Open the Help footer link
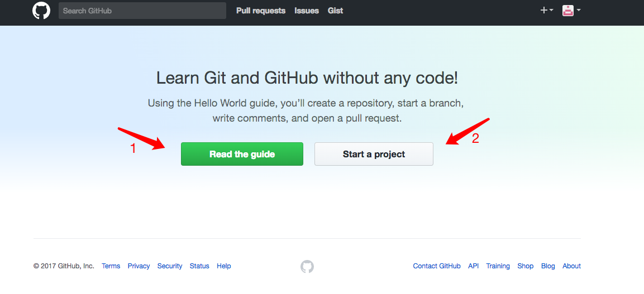This screenshot has height=294, width=644. (x=224, y=266)
